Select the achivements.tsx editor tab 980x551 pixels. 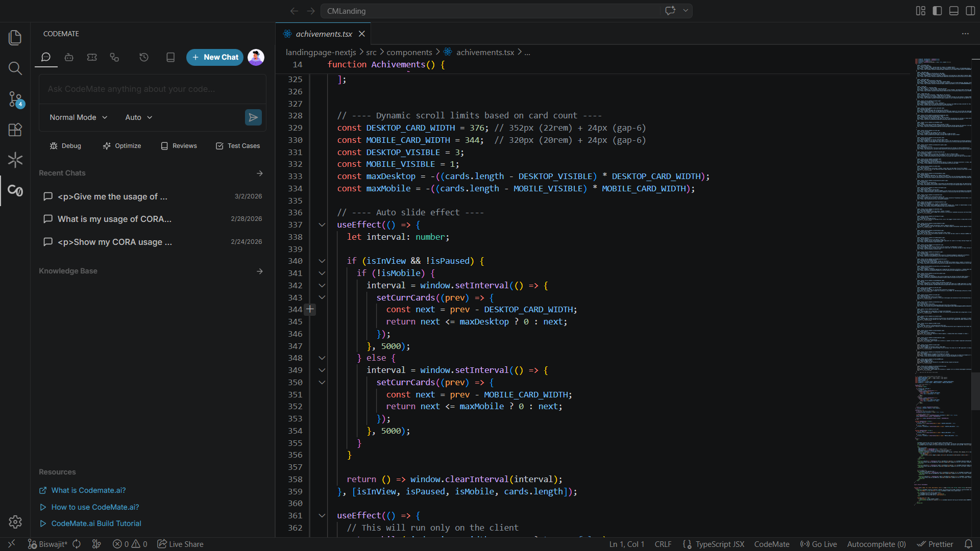[x=323, y=34]
